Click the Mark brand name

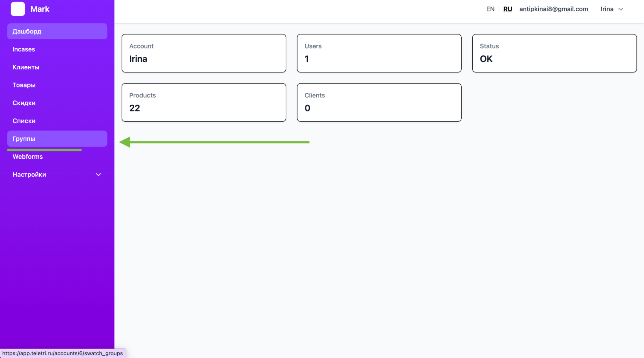click(x=40, y=9)
